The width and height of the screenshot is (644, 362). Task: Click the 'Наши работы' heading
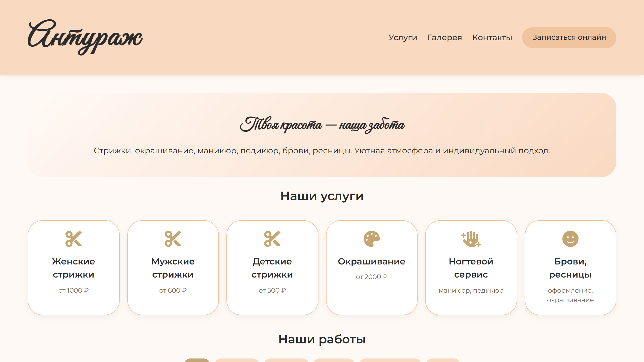(x=322, y=339)
